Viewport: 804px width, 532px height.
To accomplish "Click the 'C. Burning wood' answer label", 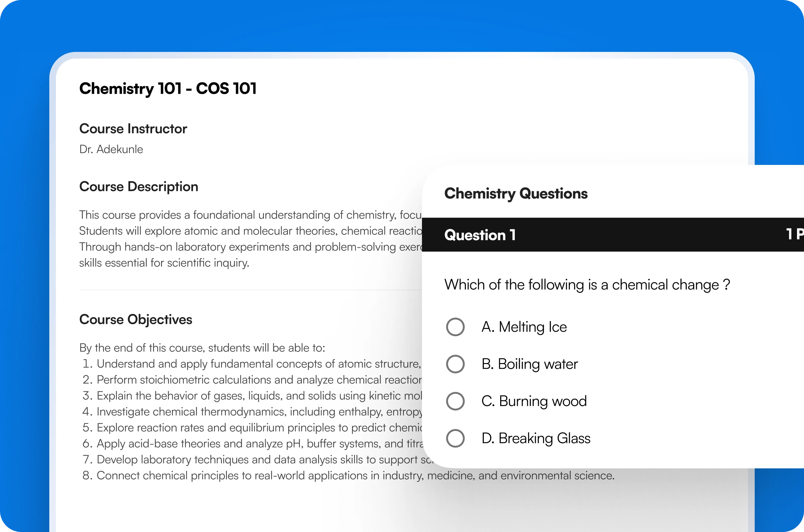I will [534, 401].
